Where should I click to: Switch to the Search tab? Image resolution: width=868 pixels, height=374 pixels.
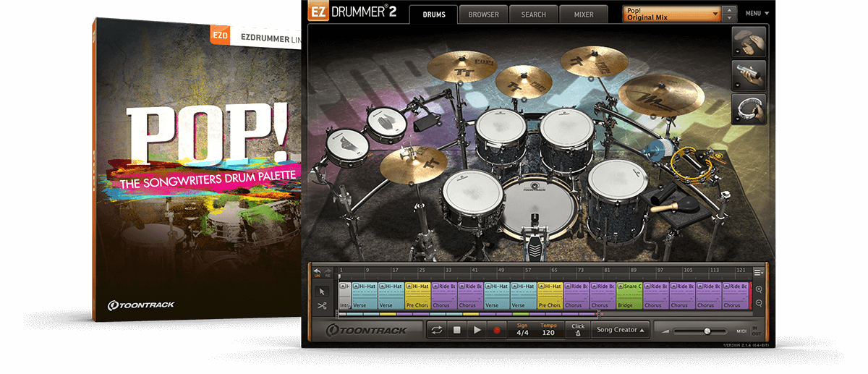tap(533, 14)
